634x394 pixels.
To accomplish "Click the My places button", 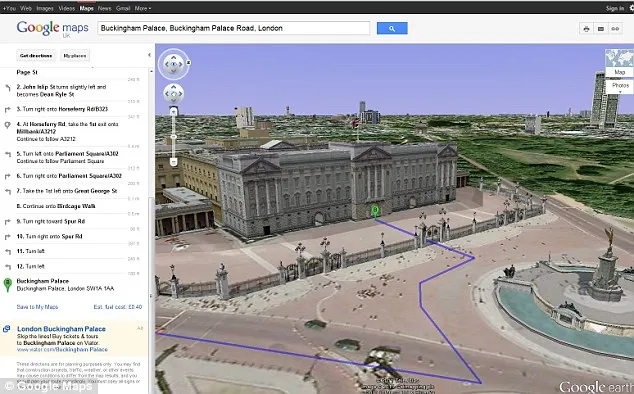I will 75,55.
